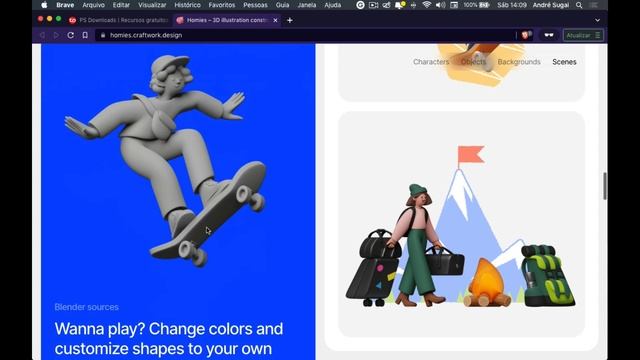Reload the page with the refresh icon
Screen dimensions: 640x360
(70, 36)
